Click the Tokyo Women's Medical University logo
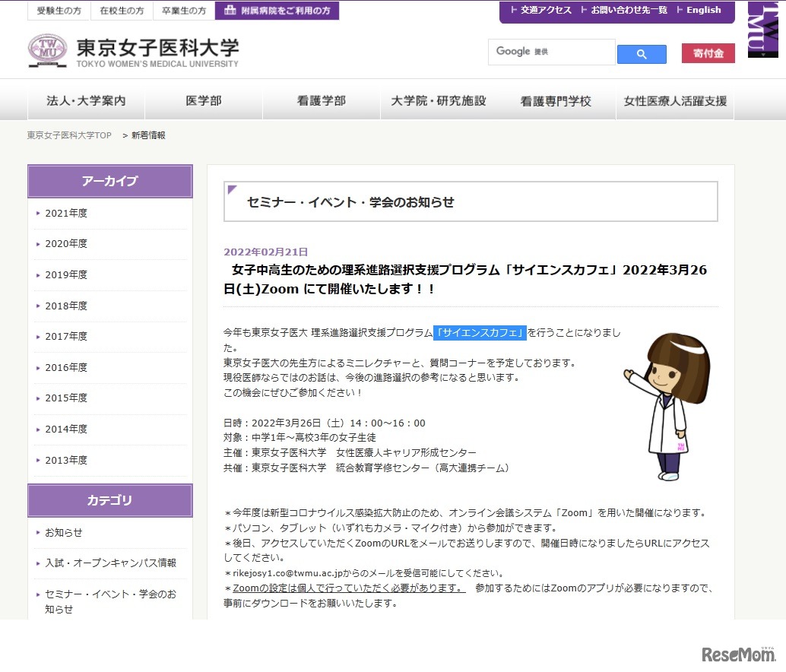This screenshot has width=786, height=672. pyautogui.click(x=133, y=52)
